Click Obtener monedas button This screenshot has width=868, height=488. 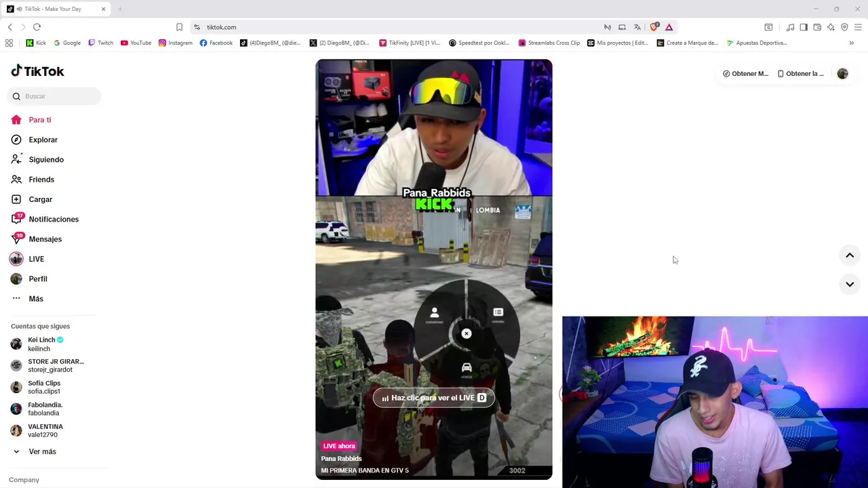click(x=745, y=74)
